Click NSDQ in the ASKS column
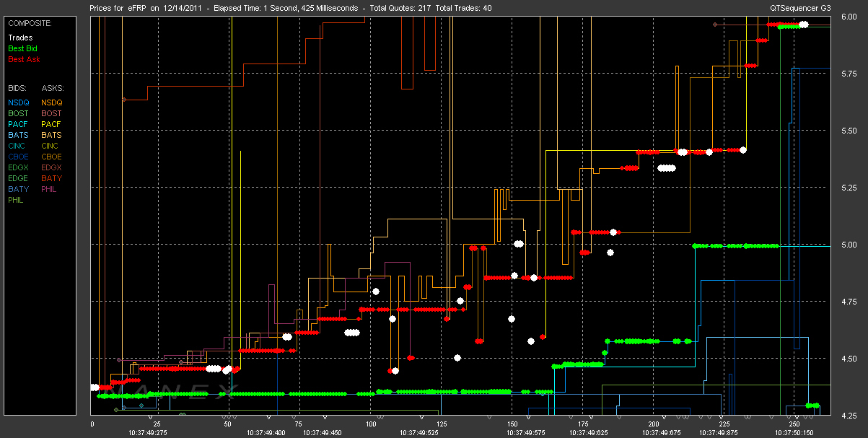The height and width of the screenshot is (438, 868). [x=51, y=102]
